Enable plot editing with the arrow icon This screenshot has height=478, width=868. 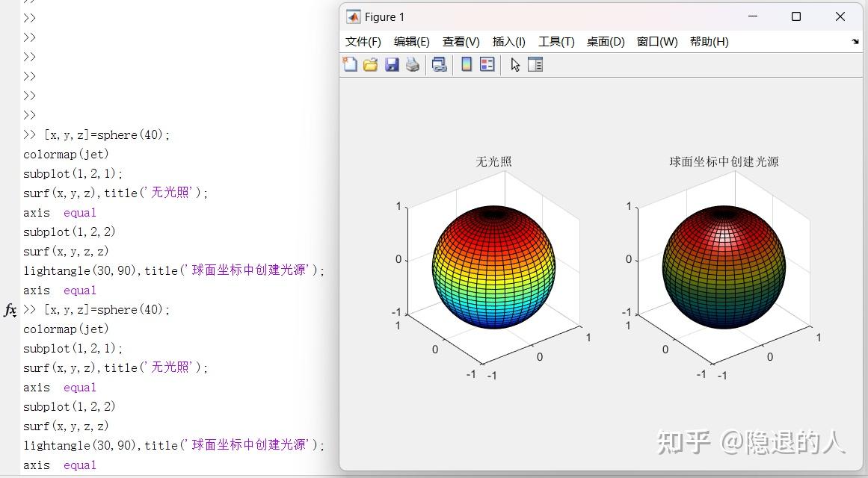click(516, 64)
